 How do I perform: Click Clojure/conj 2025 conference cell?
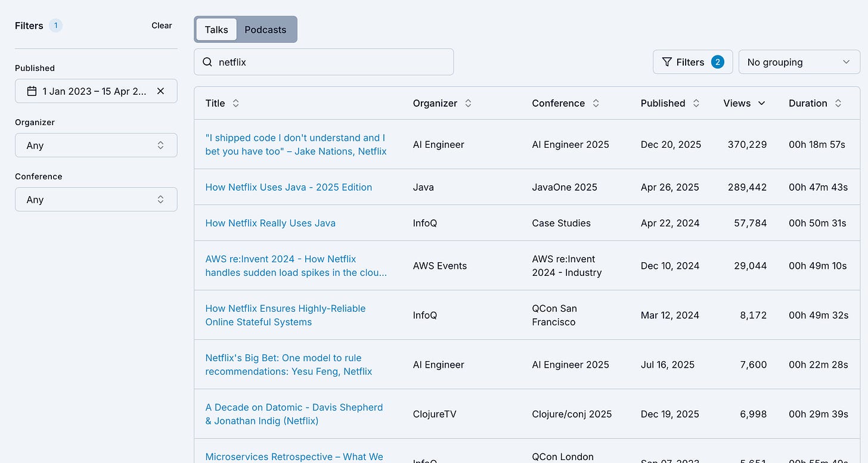coord(572,414)
